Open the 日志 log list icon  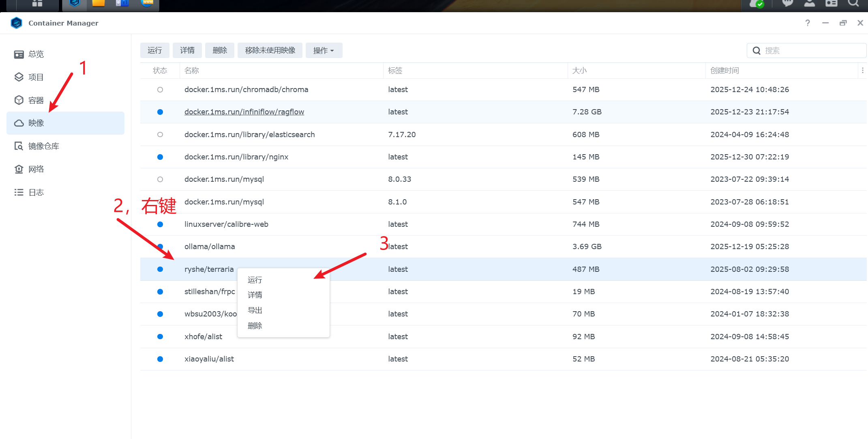tap(19, 192)
